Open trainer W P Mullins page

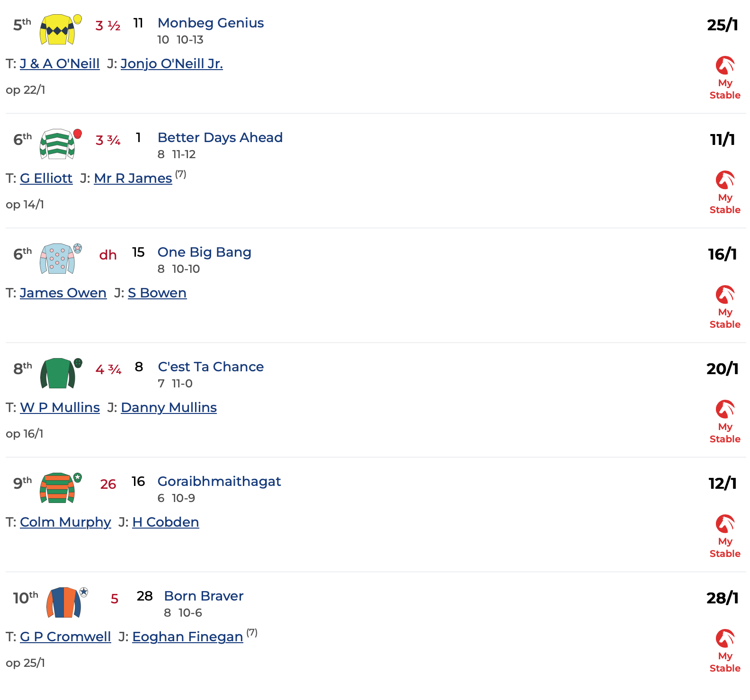click(x=60, y=407)
